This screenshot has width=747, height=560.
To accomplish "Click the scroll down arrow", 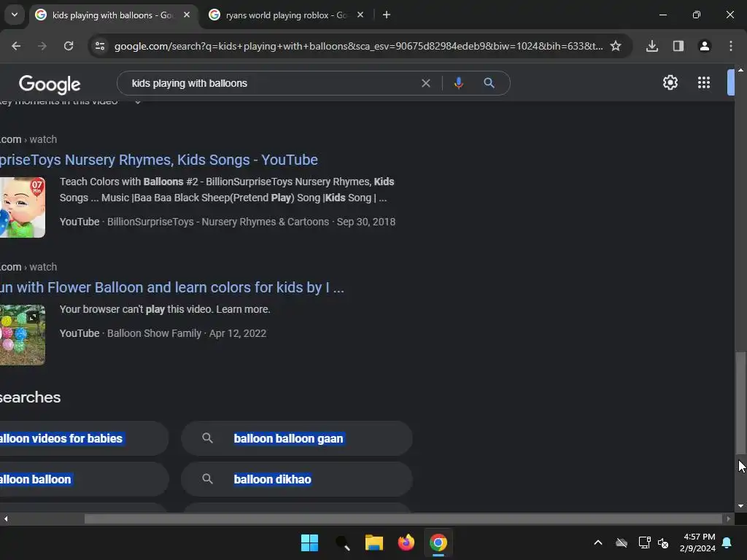I will click(740, 506).
